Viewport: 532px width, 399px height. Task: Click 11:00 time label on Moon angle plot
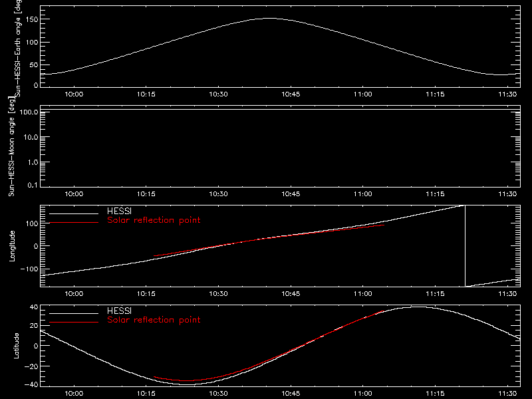pyautogui.click(x=363, y=194)
